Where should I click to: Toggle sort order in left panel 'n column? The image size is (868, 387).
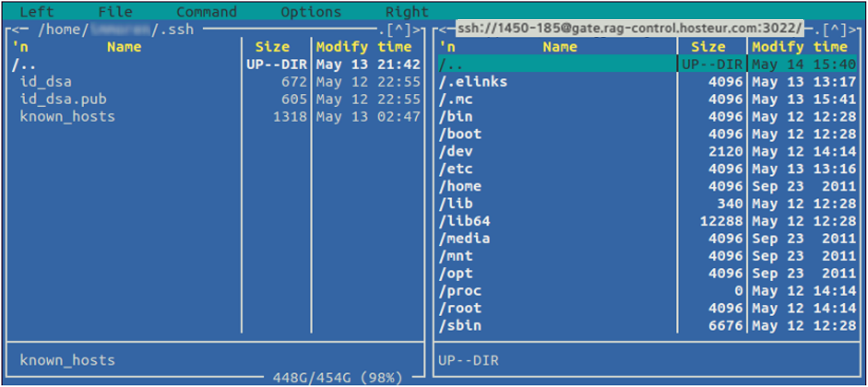coord(20,47)
